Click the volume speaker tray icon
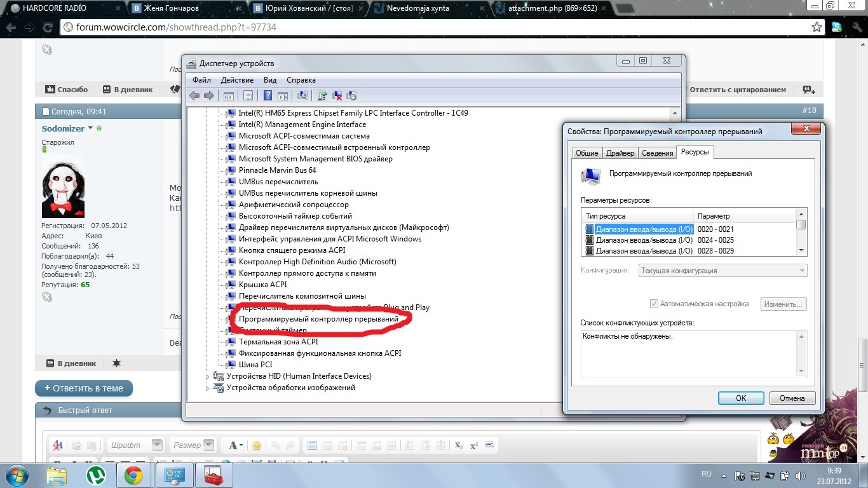Screen dimensions: 868x488 (x=800, y=475)
